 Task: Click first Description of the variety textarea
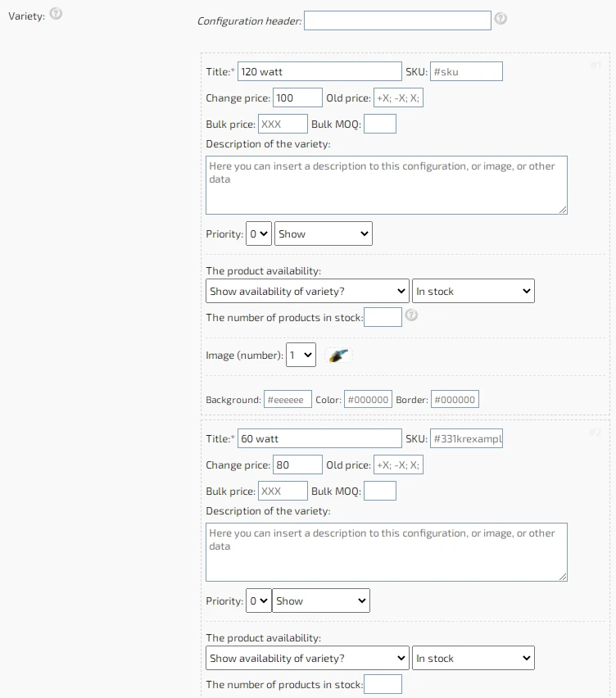(387, 184)
